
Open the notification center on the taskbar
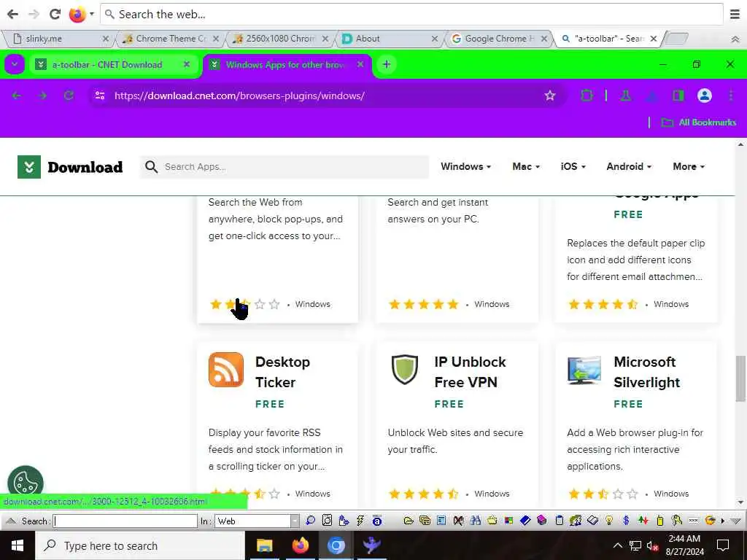click(x=723, y=545)
